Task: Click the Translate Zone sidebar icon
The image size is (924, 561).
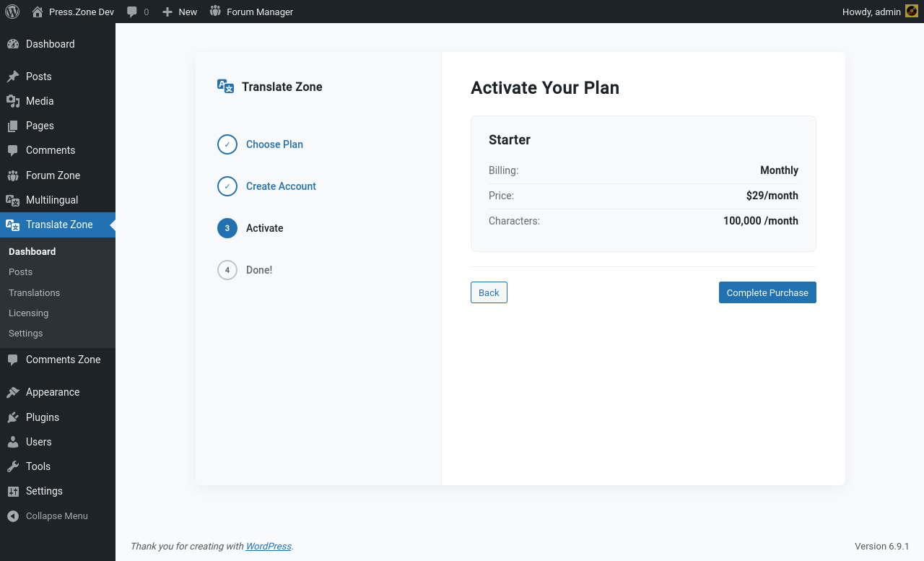Action: (x=13, y=225)
